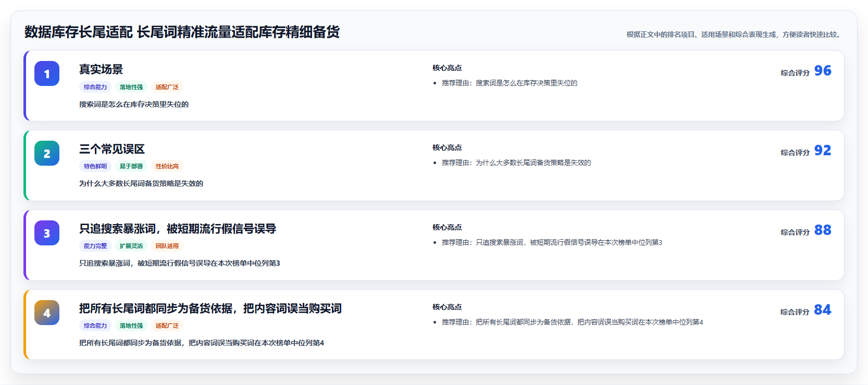Click the rank 1 number badge
The height and width of the screenshot is (385, 868).
tap(47, 73)
